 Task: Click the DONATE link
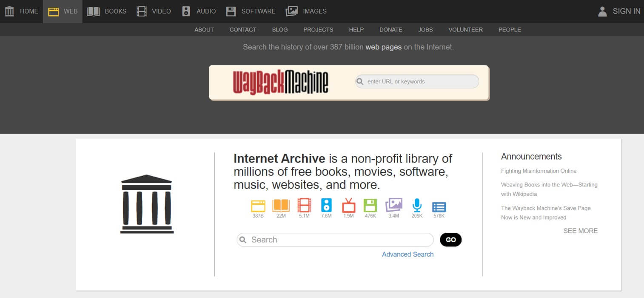[x=391, y=30]
